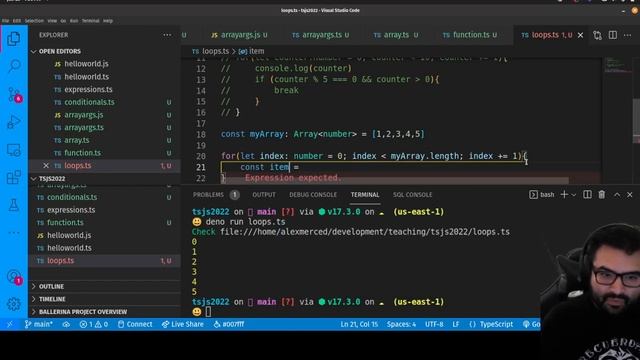This screenshot has width=640, height=360.
Task: Open the SQL CONSOLE panel tab
Action: click(x=412, y=195)
